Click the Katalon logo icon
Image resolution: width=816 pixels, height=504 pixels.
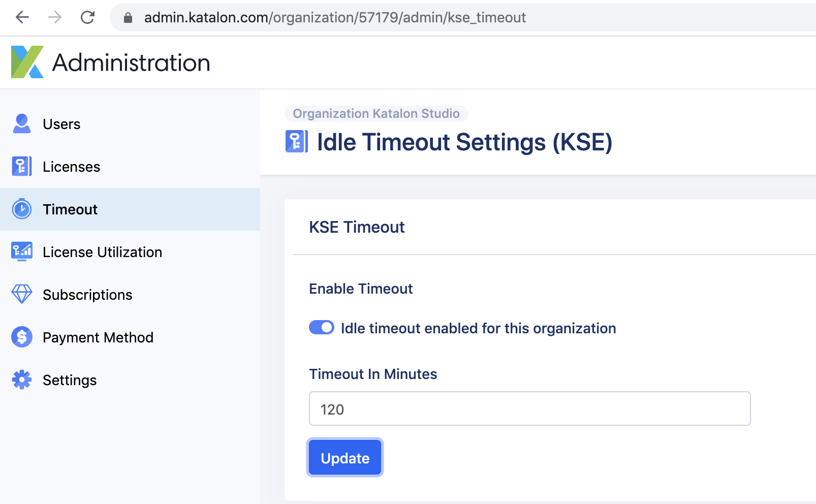coord(27,62)
